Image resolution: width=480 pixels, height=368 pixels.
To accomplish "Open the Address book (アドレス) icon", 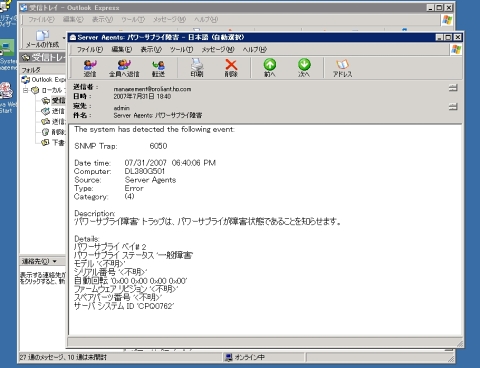I will click(x=342, y=68).
